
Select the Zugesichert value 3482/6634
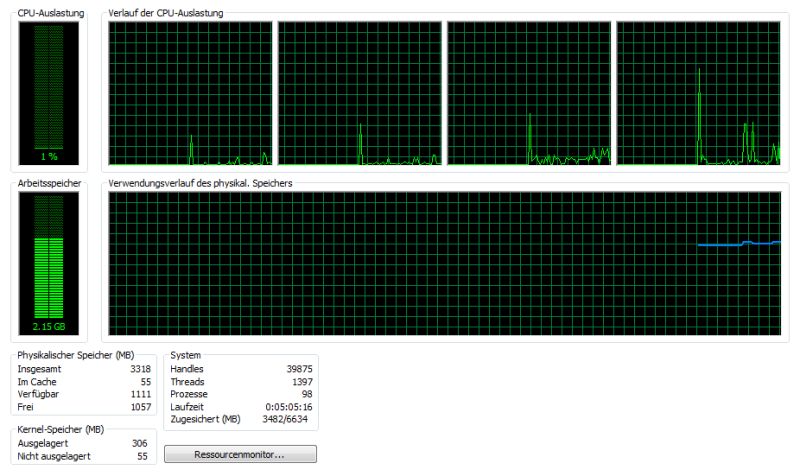pos(285,419)
